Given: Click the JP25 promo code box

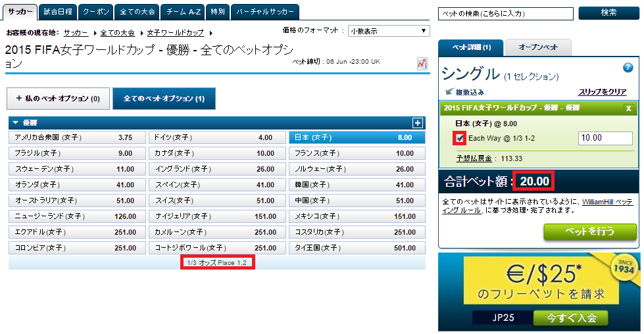Looking at the screenshot, I should click(x=503, y=318).
